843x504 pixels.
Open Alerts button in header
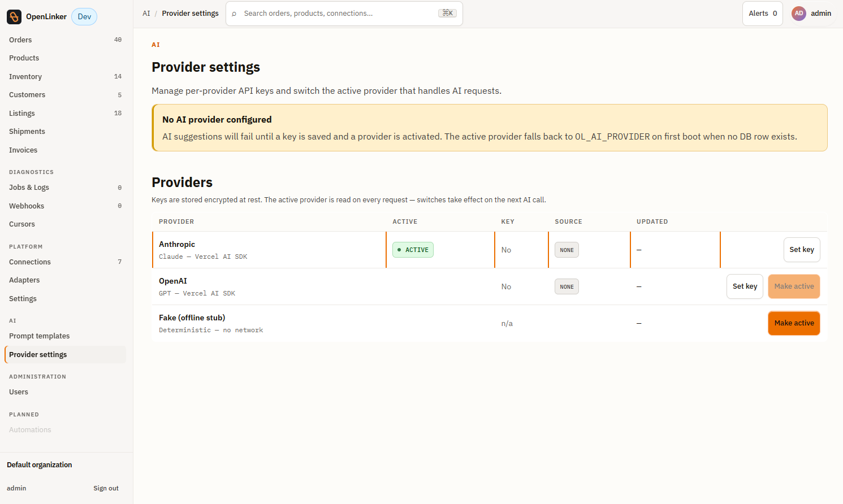(x=762, y=14)
